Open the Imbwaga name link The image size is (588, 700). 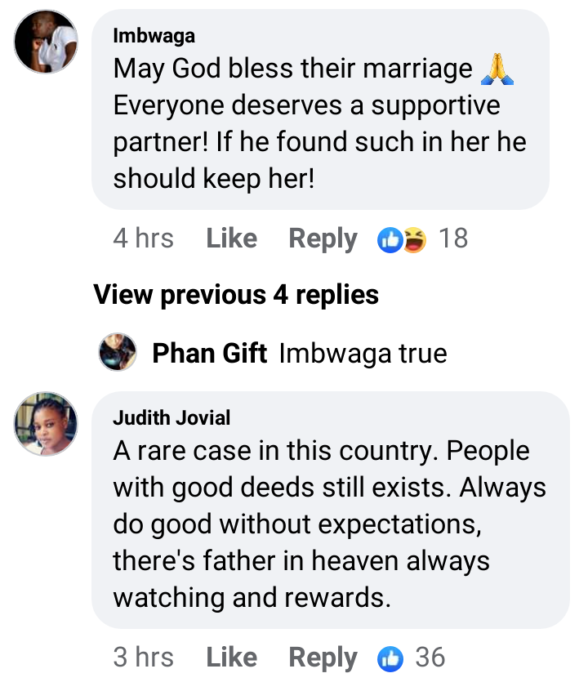tap(154, 36)
